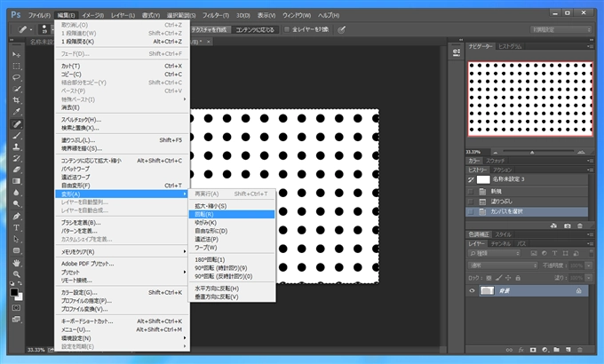This screenshot has height=364, width=604.
Task: Toggle lock all padlock button
Action: tap(518, 278)
